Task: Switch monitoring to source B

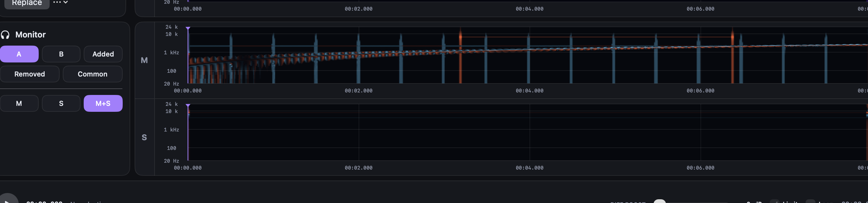Action: (x=61, y=54)
